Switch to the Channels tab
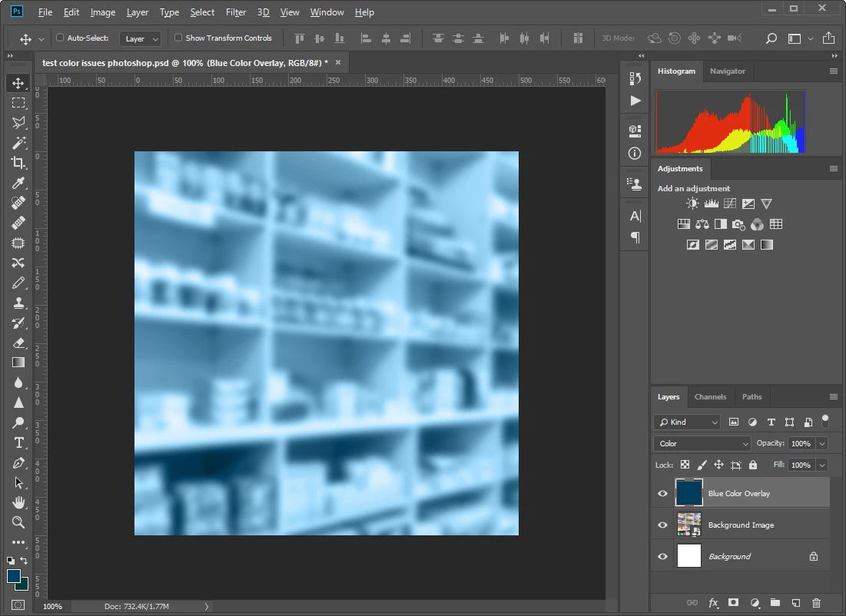846x616 pixels. point(710,396)
